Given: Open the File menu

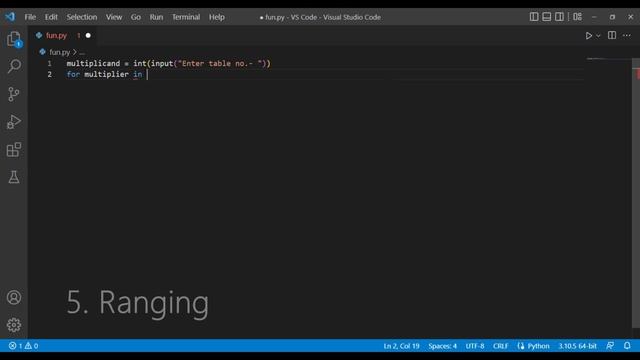Looking at the screenshot, I should tap(30, 17).
